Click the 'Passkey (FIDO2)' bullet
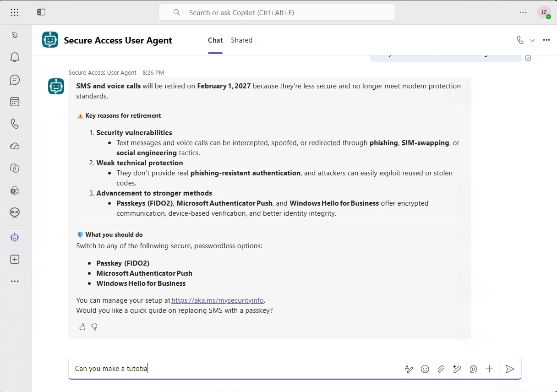 123,263
